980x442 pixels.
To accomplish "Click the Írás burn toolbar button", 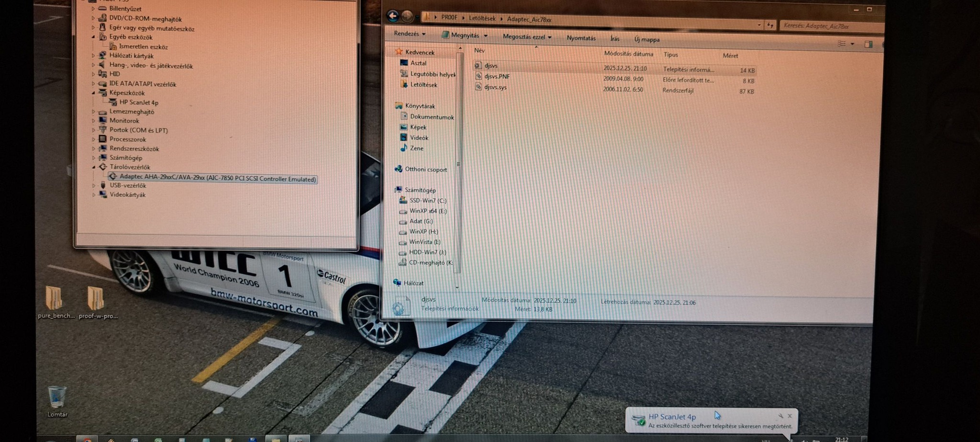I will [615, 39].
